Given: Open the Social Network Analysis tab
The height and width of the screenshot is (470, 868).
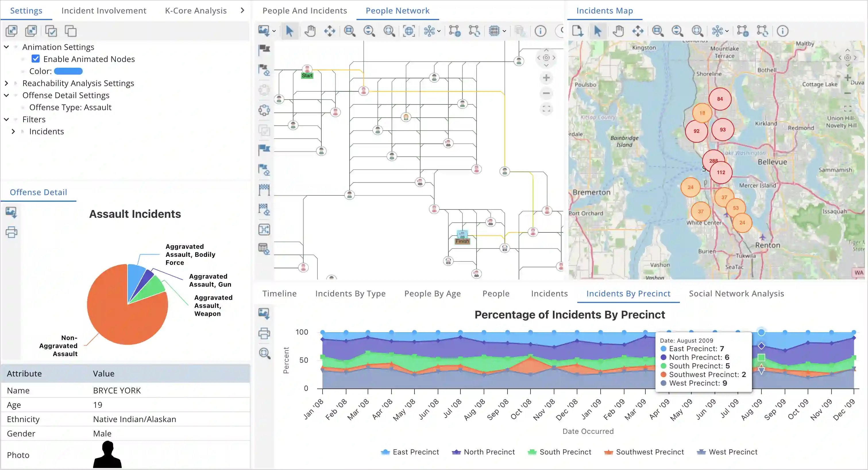Looking at the screenshot, I should pos(736,294).
